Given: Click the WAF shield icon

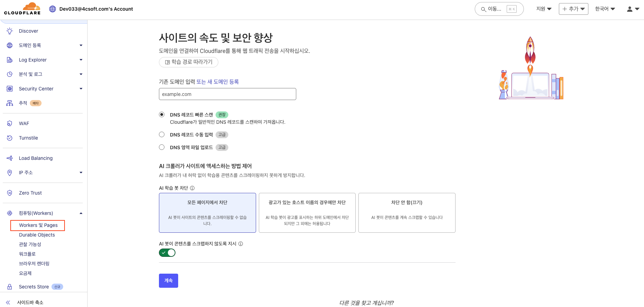Looking at the screenshot, I should click(x=10, y=123).
